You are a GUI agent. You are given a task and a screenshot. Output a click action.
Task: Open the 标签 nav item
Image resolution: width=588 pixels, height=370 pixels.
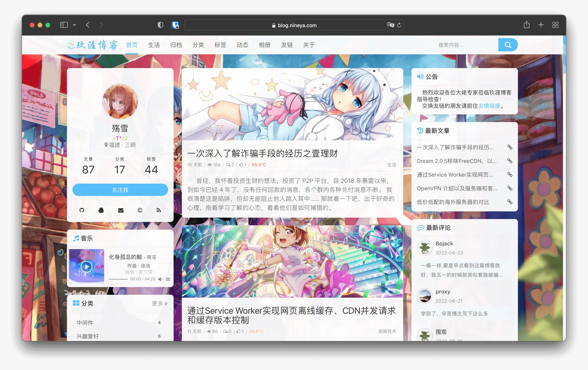[220, 45]
